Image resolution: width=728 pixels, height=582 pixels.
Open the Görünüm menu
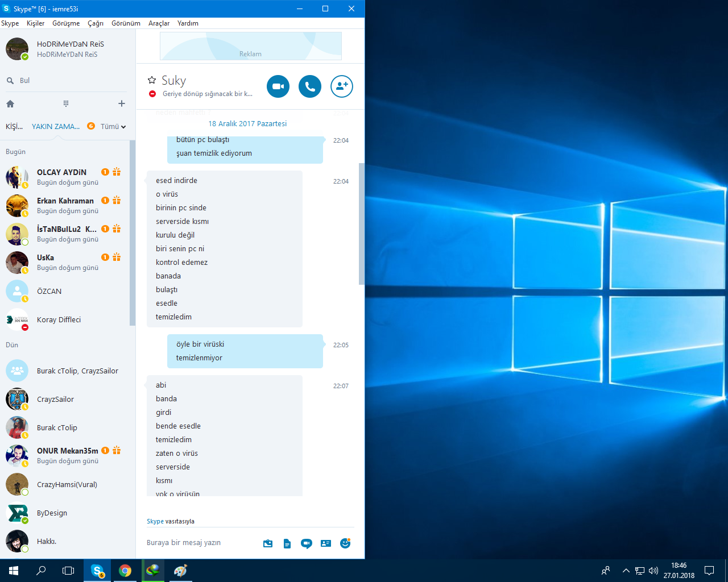pyautogui.click(x=126, y=23)
